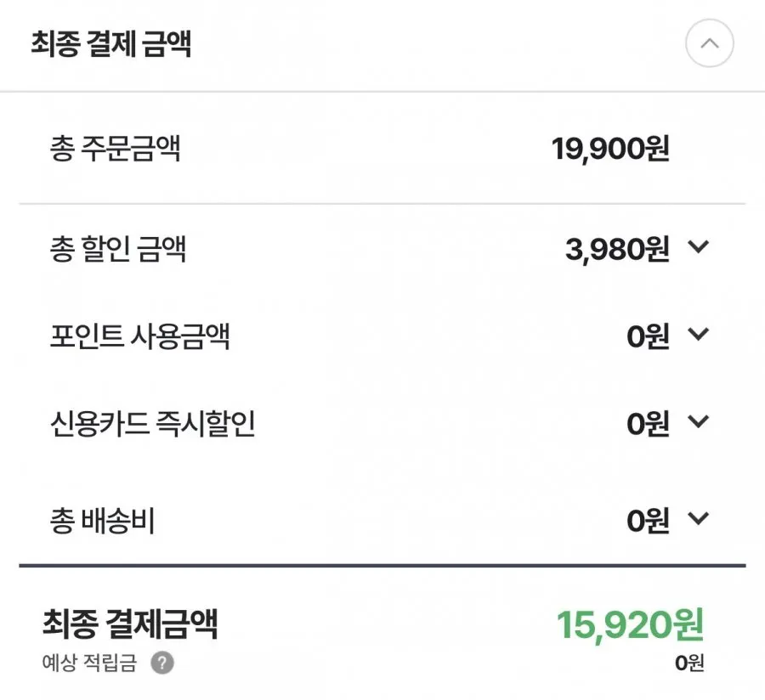The width and height of the screenshot is (765, 700).
Task: Click the 0원 value beside 신용카드 즉시할인
Action: 648,424
